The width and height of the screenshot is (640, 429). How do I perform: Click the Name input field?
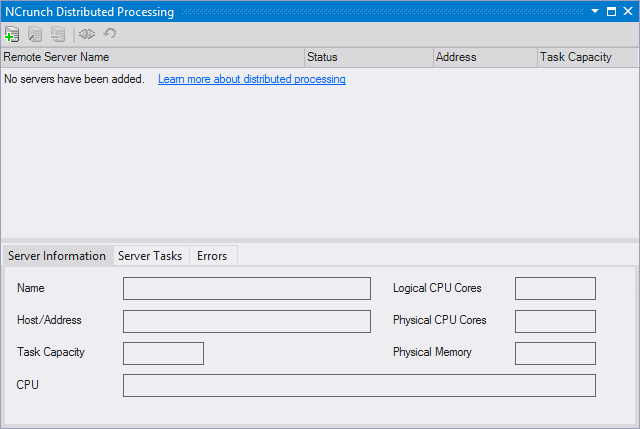click(246, 289)
